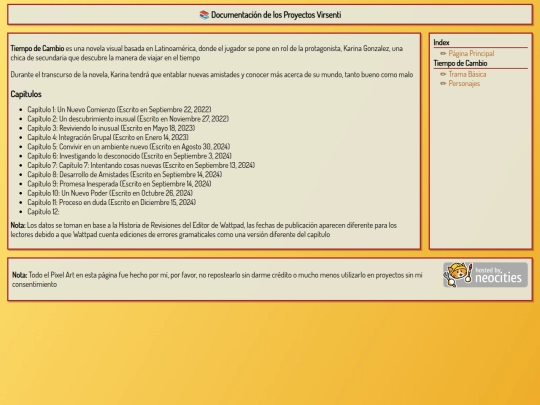This screenshot has height=405, width=540.
Task: Click the Index heading in sidebar
Action: [x=441, y=42]
